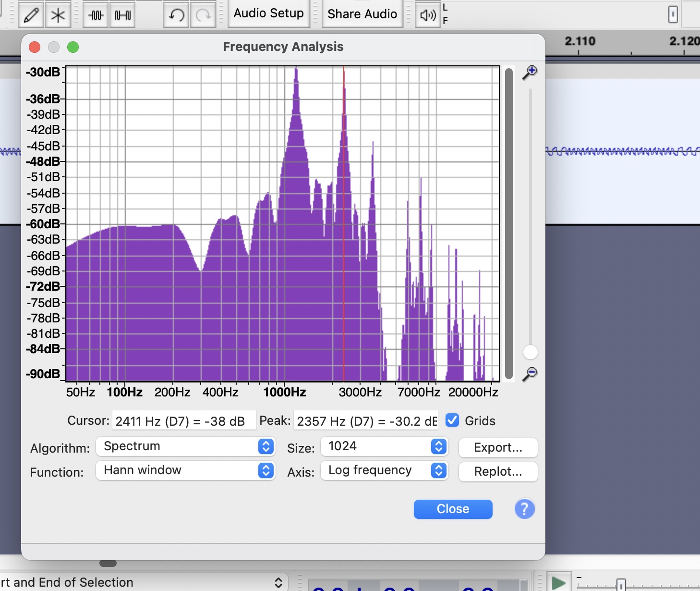The height and width of the screenshot is (591, 700).
Task: Click the Share Audio button
Action: (x=362, y=13)
